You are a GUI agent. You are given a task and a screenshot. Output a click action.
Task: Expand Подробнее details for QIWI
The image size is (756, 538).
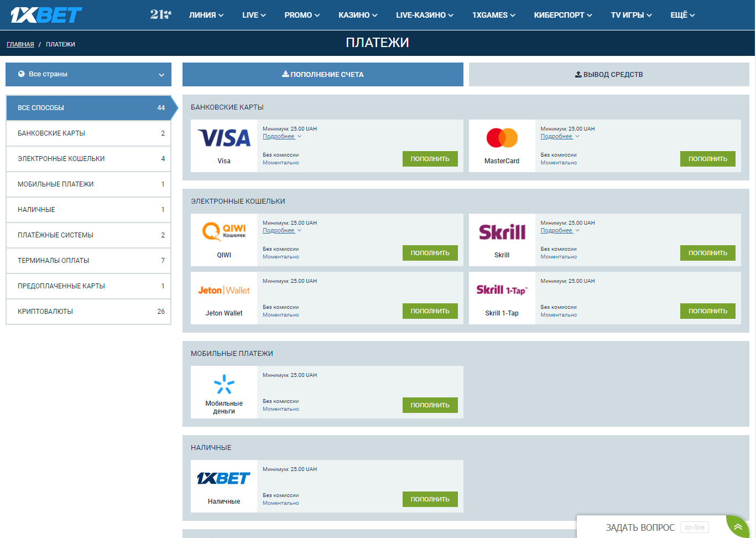(282, 230)
